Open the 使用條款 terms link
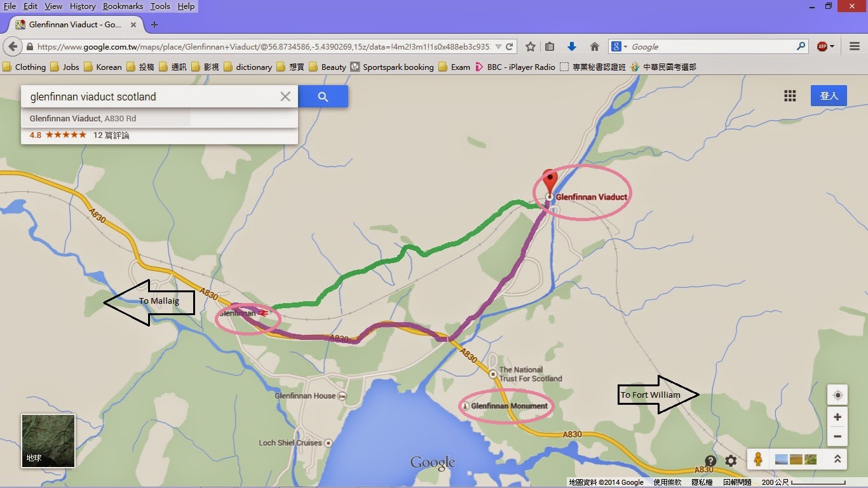This screenshot has width=868, height=488. coord(667,483)
